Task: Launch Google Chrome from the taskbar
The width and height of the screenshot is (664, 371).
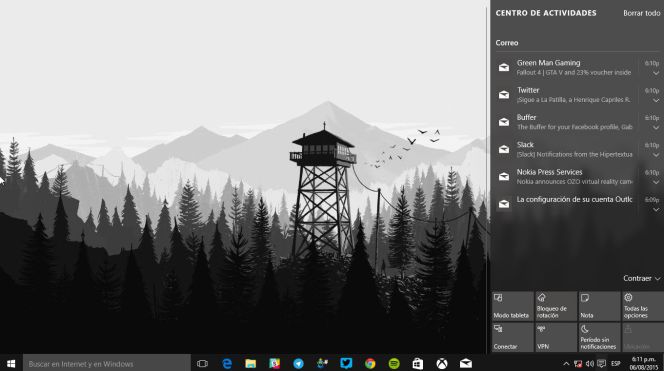Action: coord(370,363)
